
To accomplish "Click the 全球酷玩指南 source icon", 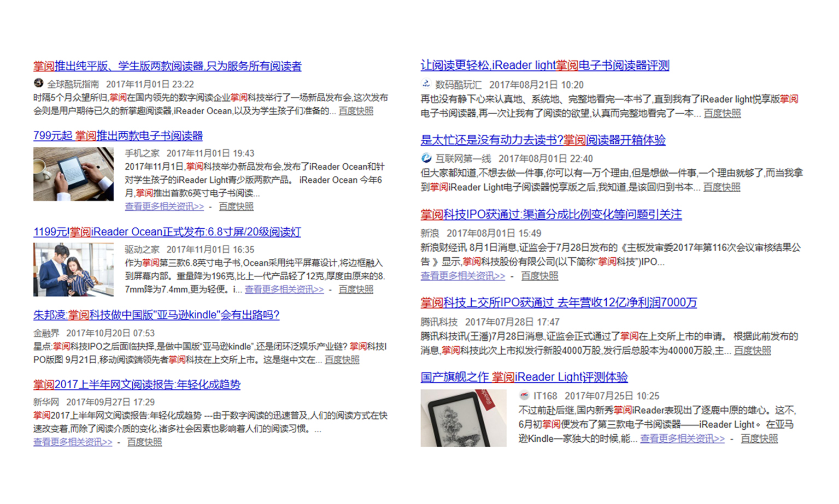I will [x=38, y=83].
